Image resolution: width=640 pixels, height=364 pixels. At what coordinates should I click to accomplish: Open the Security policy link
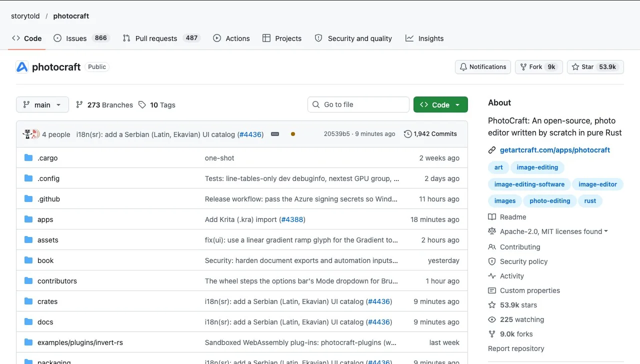point(518,261)
